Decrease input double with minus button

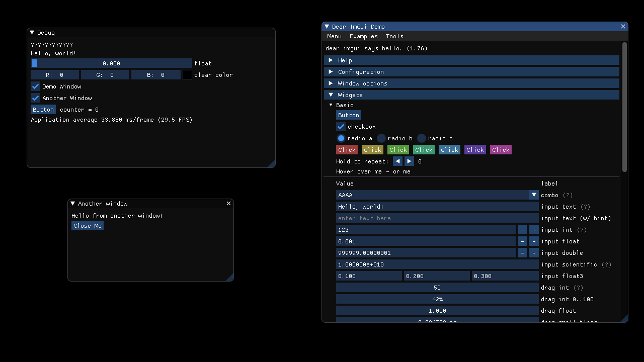(522, 253)
